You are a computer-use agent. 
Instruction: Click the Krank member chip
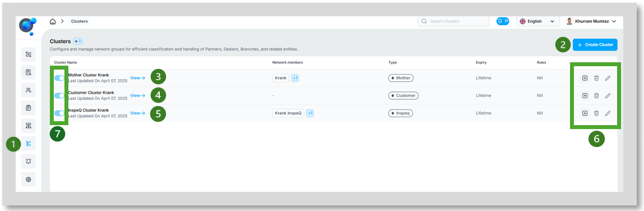point(281,78)
